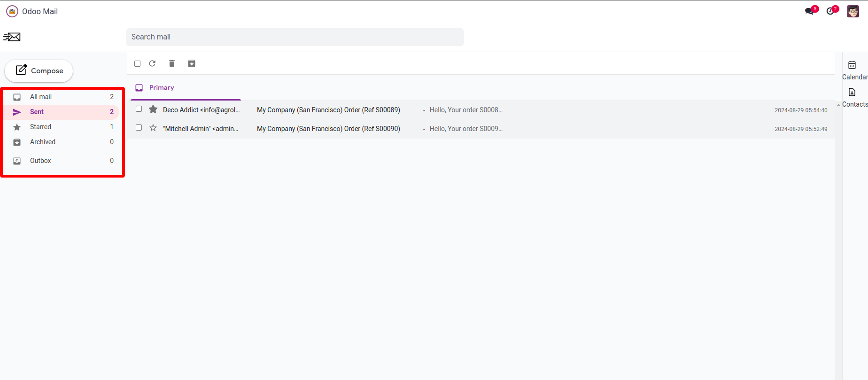Screen dimensions: 868x380
Task: Click preview text Hello, Your order S0009...
Action: click(466, 129)
